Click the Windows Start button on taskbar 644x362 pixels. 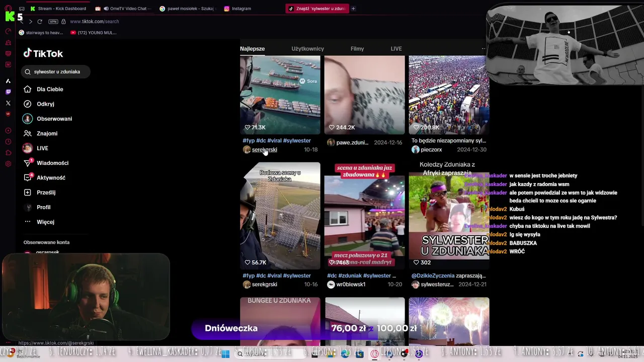pyautogui.click(x=225, y=354)
